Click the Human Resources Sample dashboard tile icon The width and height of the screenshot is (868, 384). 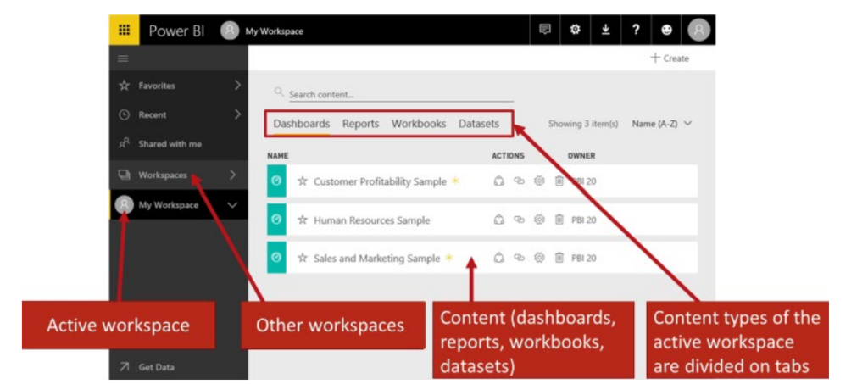277,220
